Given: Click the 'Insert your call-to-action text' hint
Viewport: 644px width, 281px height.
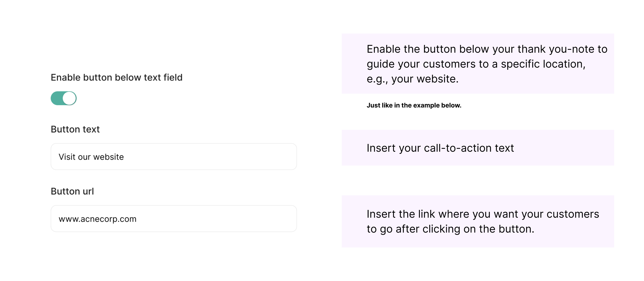Looking at the screenshot, I should pyautogui.click(x=440, y=148).
